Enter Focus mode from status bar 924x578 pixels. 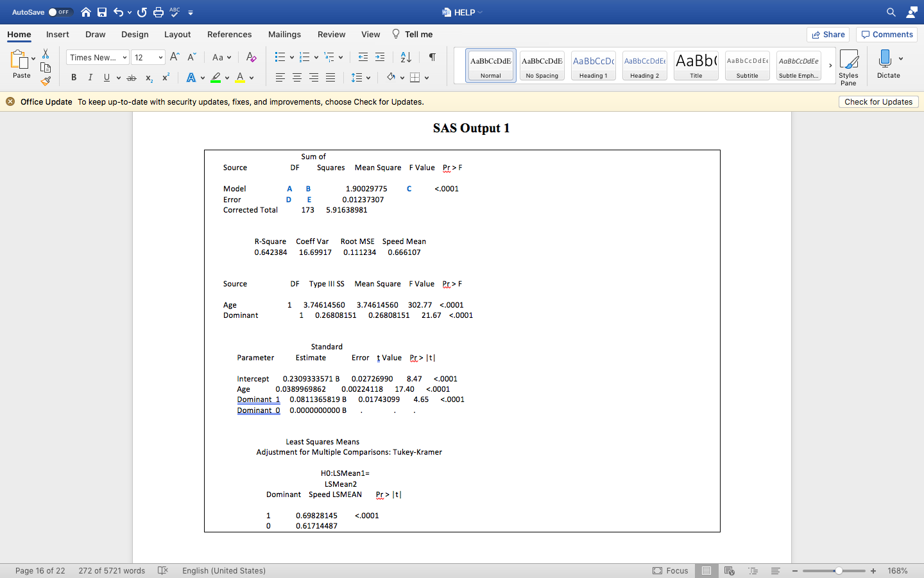[x=671, y=570]
